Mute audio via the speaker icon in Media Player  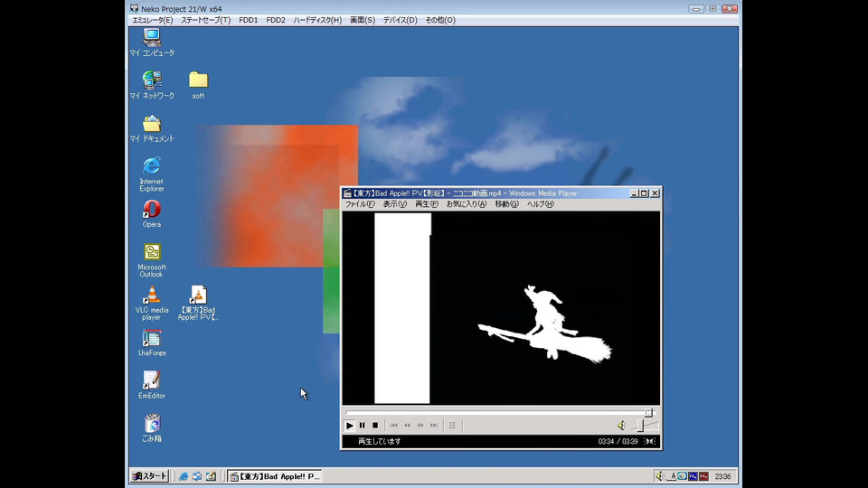(x=621, y=426)
